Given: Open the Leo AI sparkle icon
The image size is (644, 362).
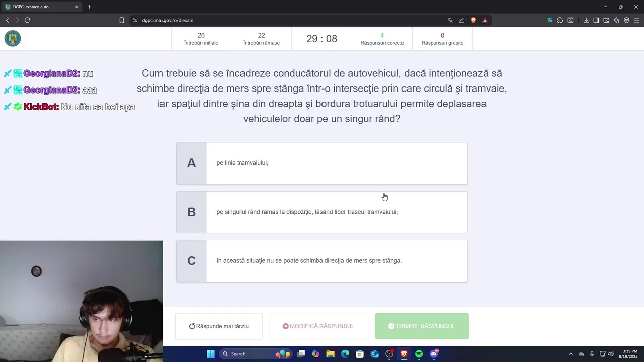Looking at the screenshot, I should (x=616, y=20).
